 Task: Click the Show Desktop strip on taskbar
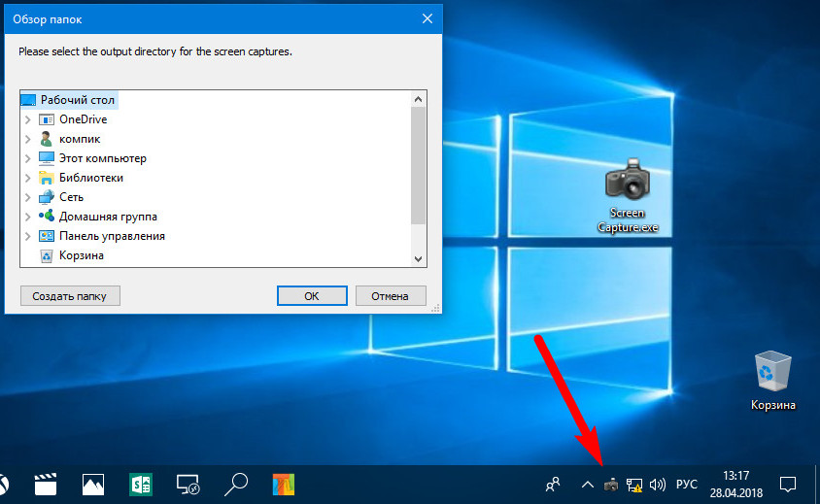817,485
